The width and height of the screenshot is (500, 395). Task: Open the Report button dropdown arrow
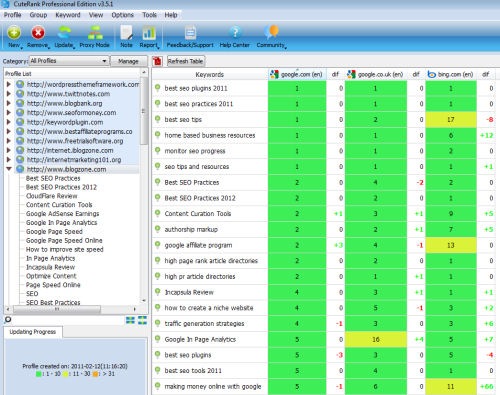(x=158, y=47)
